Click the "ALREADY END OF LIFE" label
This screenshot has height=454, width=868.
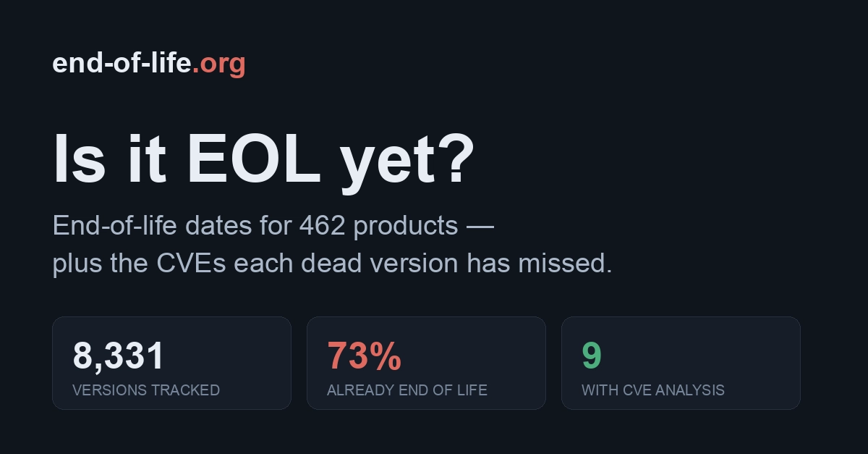click(x=407, y=390)
